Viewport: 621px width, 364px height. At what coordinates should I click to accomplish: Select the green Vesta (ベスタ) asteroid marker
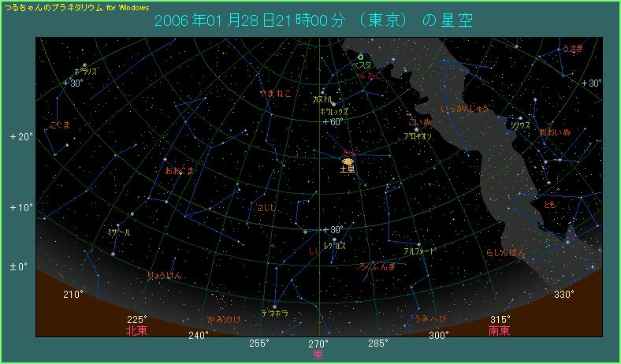tap(360, 58)
